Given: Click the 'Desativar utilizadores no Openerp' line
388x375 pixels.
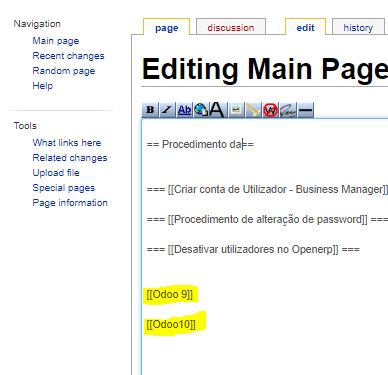Looking at the screenshot, I should (x=253, y=249).
